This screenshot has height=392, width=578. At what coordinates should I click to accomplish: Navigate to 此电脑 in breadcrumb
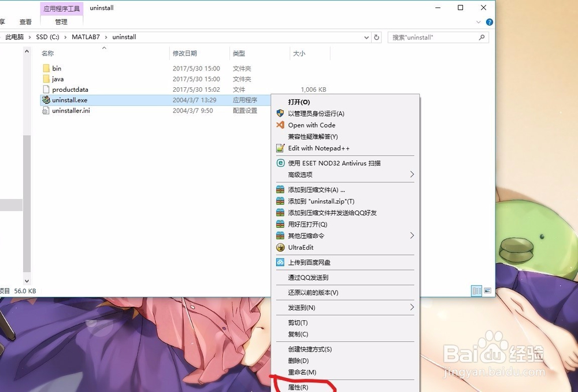pyautogui.click(x=15, y=37)
